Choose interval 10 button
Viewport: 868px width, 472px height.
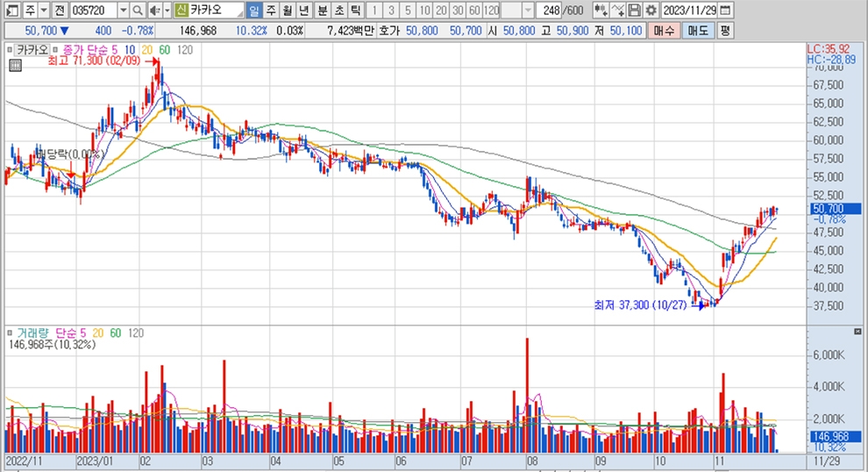[424, 10]
